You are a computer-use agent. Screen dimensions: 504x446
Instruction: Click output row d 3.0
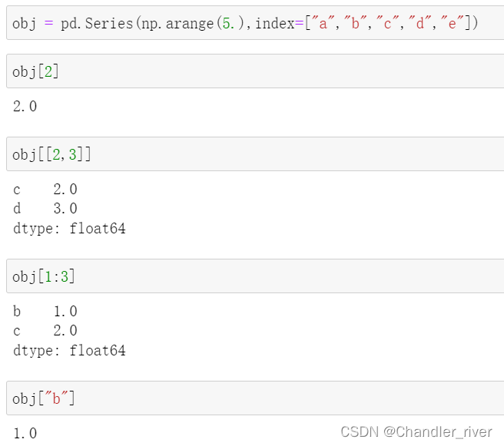click(x=45, y=208)
